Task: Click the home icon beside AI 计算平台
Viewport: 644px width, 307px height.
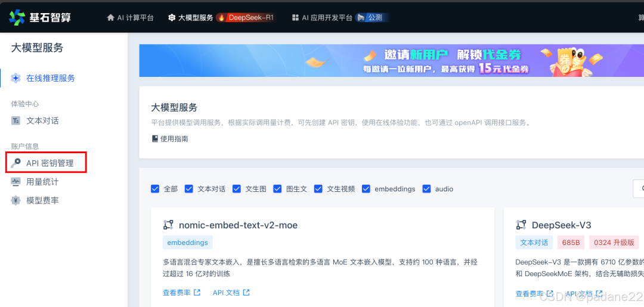Action: pyautogui.click(x=110, y=18)
